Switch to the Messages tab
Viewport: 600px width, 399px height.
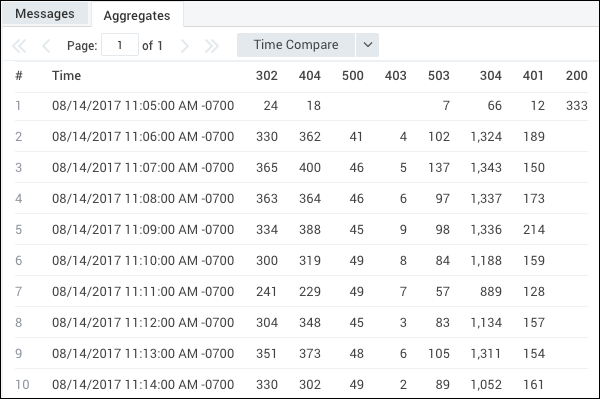(x=45, y=14)
